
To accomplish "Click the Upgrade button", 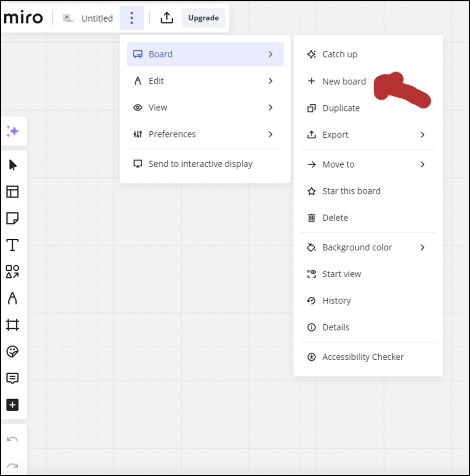I will [x=204, y=18].
